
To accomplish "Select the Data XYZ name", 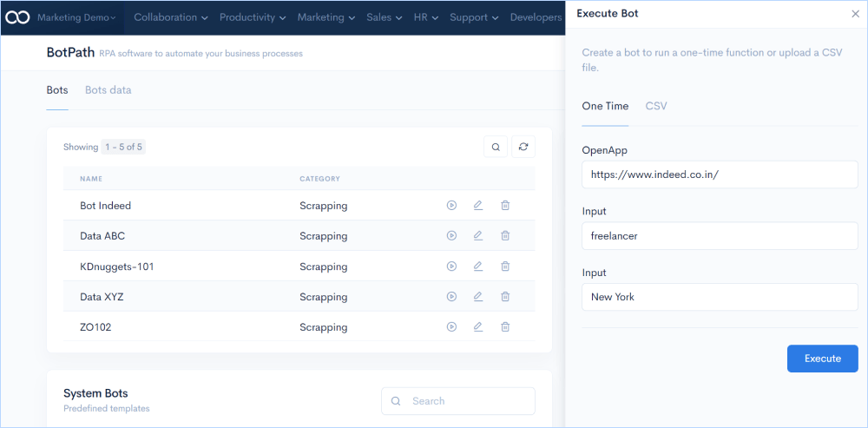I will (102, 297).
